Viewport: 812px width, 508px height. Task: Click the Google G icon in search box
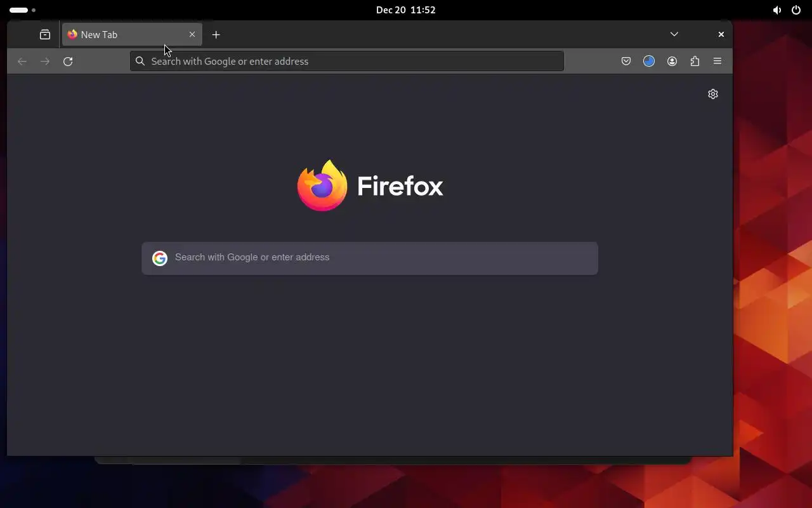160,258
